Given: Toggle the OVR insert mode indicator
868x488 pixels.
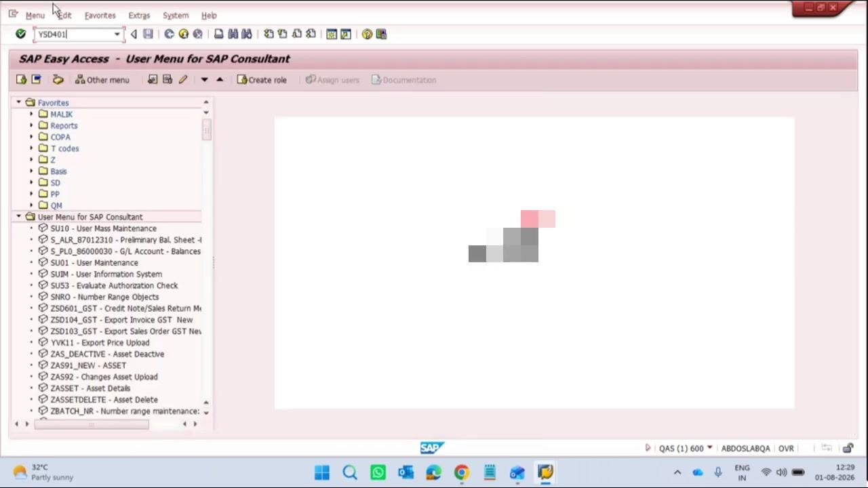Looking at the screenshot, I should point(786,448).
